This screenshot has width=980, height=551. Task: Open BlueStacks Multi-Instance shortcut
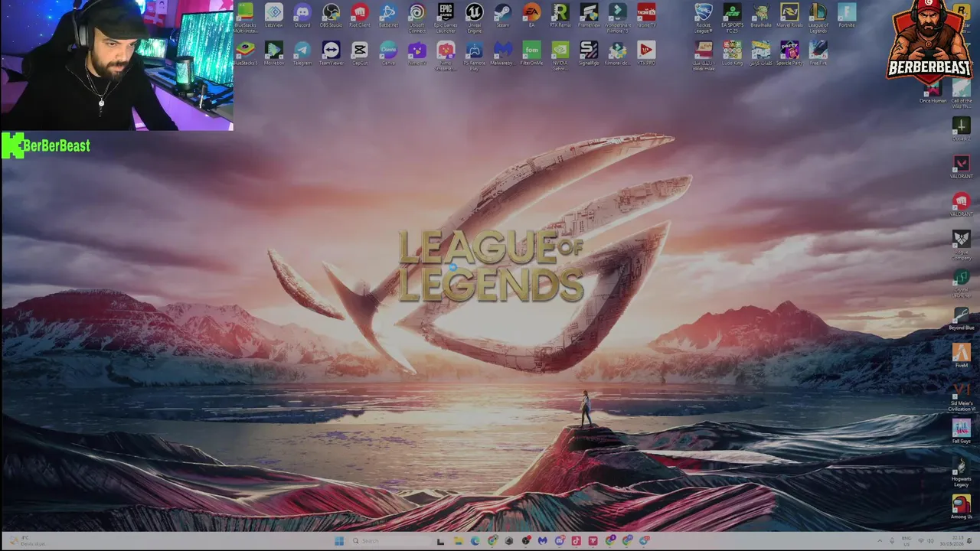[245, 17]
